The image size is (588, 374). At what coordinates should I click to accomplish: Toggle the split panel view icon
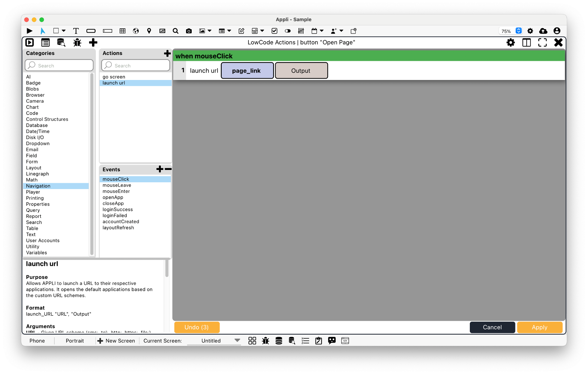click(527, 43)
